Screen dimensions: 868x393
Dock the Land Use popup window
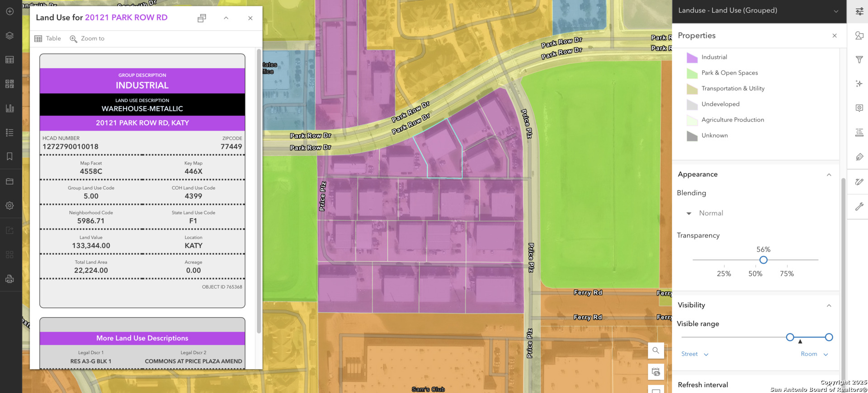(202, 18)
